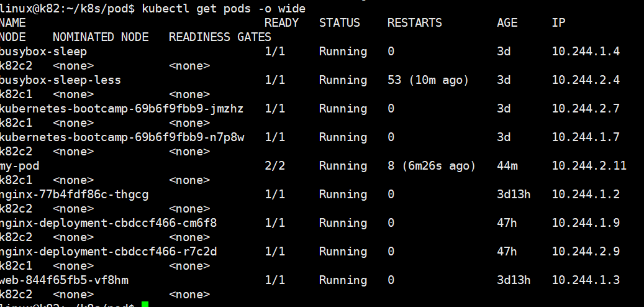Click the NOMINATED NODE header
The image size is (644, 307).
(101, 37)
